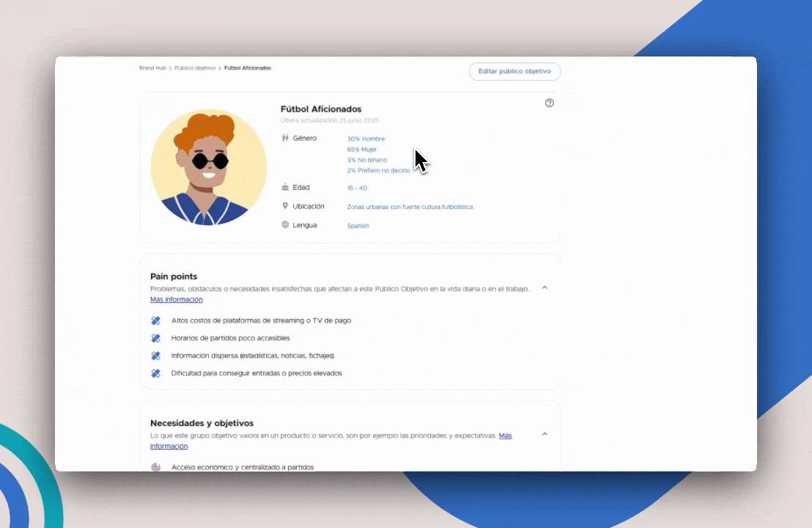Click the Edad birthday cake icon

[x=285, y=187]
